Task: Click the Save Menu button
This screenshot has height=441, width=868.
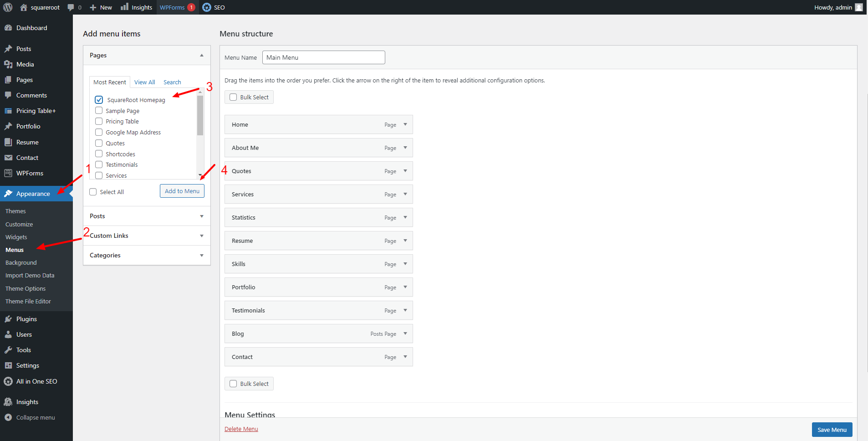Action: pyautogui.click(x=832, y=430)
